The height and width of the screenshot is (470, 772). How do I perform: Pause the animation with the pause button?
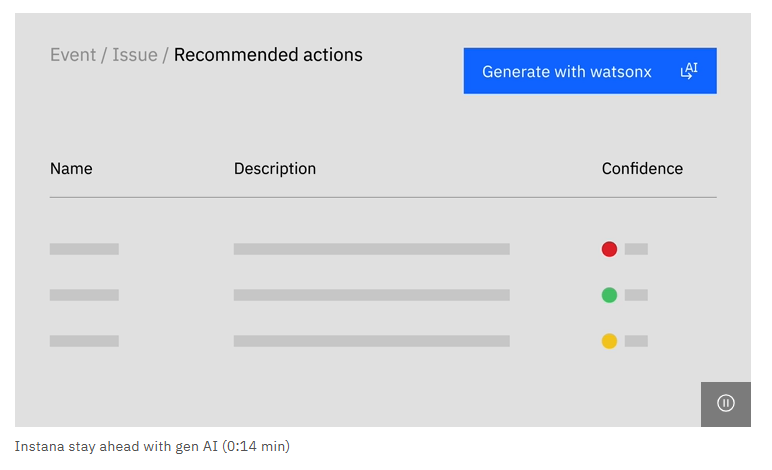[x=726, y=404]
